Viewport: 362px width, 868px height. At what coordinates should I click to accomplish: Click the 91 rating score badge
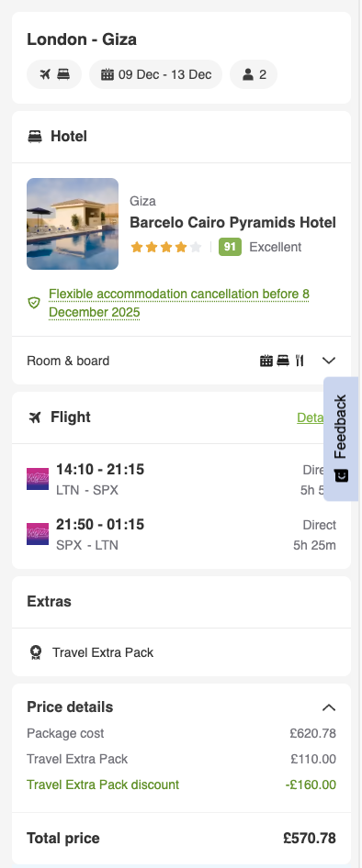[x=230, y=247]
